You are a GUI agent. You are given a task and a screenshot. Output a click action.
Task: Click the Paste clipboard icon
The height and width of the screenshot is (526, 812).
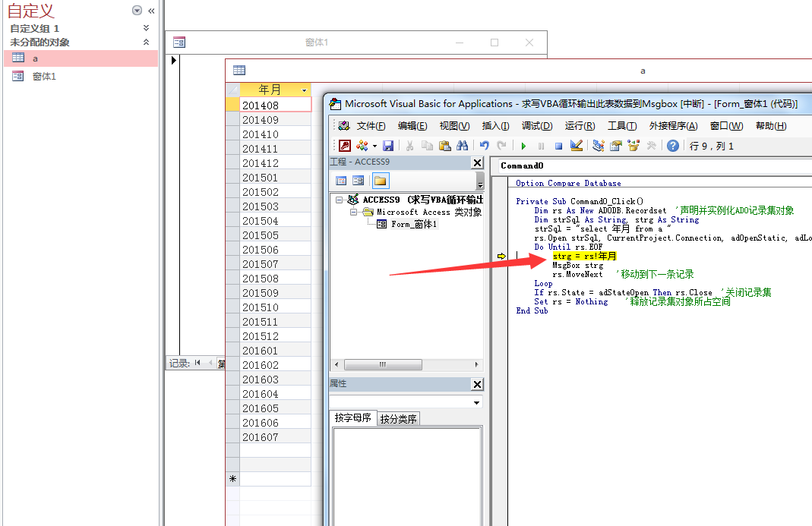tap(445, 146)
